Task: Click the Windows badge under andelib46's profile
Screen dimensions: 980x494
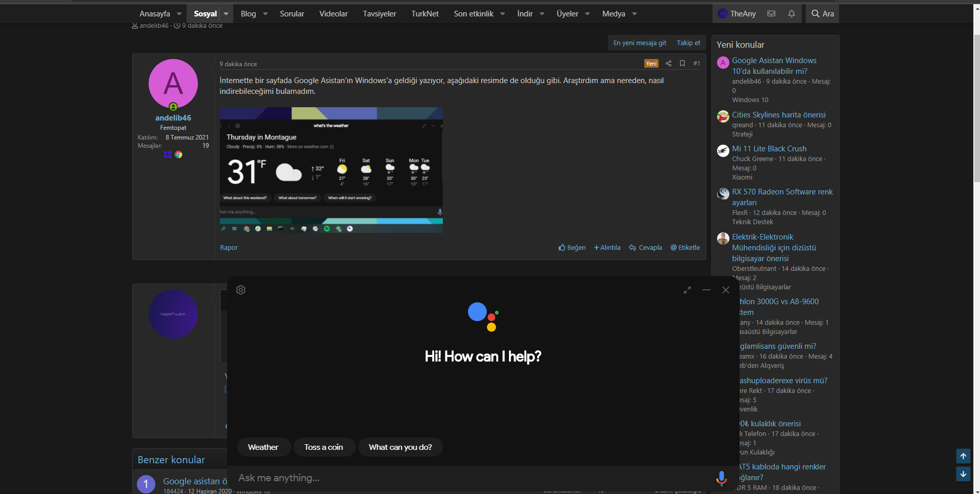Action: (168, 154)
